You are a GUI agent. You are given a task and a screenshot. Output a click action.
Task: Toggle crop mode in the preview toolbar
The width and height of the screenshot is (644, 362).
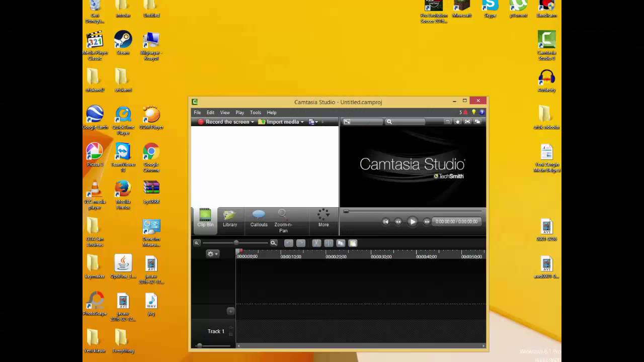[x=448, y=122]
